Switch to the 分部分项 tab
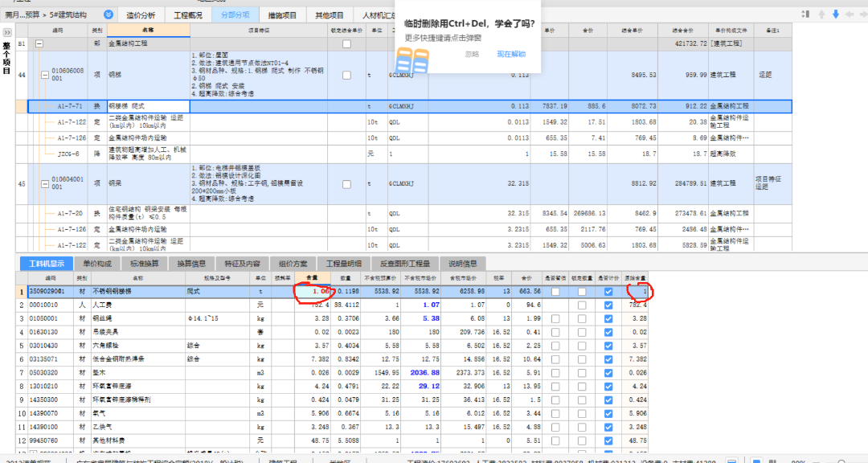This screenshot has width=868, height=463. coord(235,15)
